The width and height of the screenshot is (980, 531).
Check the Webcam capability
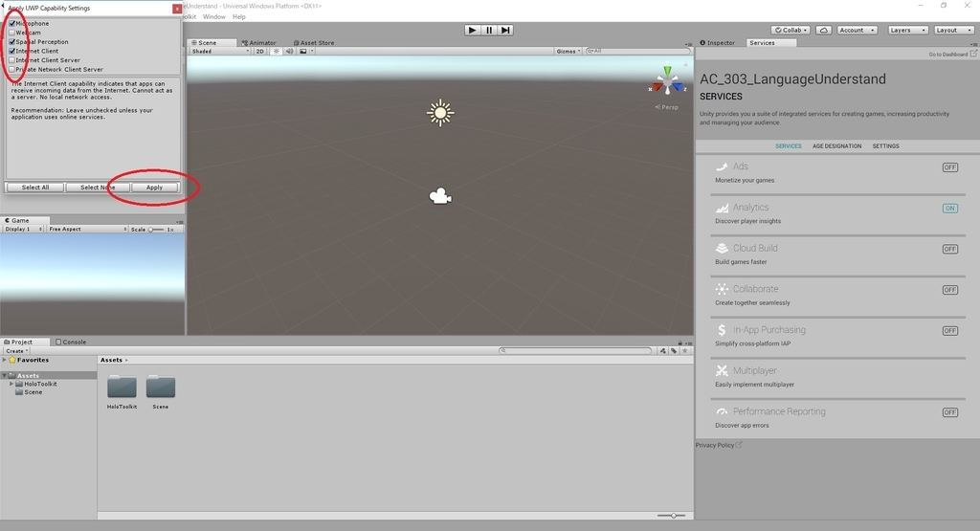[11, 33]
